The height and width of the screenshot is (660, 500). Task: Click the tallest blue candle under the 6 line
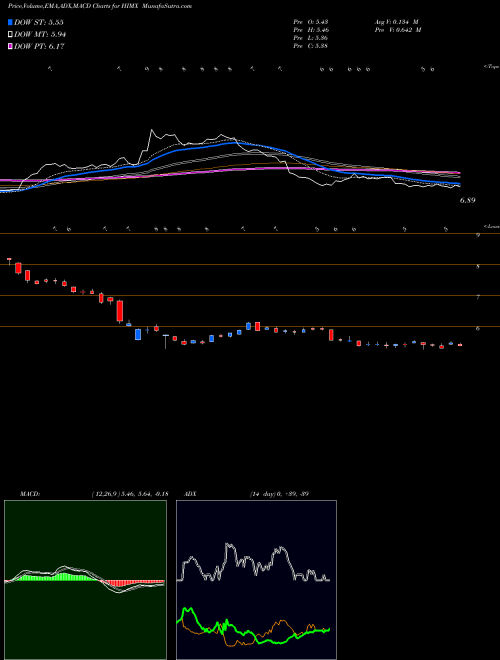[138, 335]
